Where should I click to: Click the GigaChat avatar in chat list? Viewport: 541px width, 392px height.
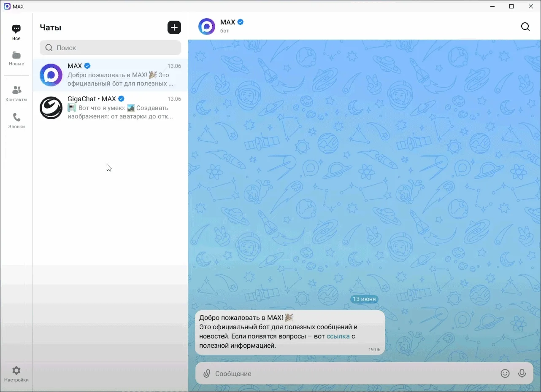click(x=51, y=108)
